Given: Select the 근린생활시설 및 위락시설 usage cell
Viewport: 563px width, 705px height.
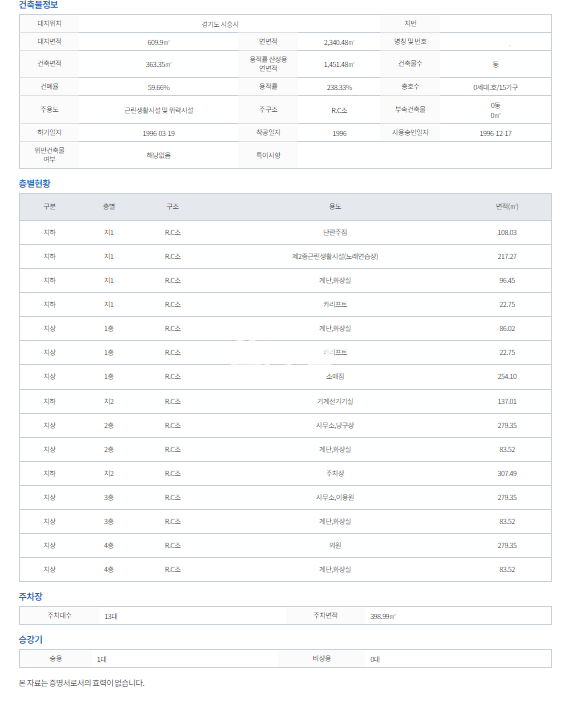Looking at the screenshot, I should click(x=159, y=110).
